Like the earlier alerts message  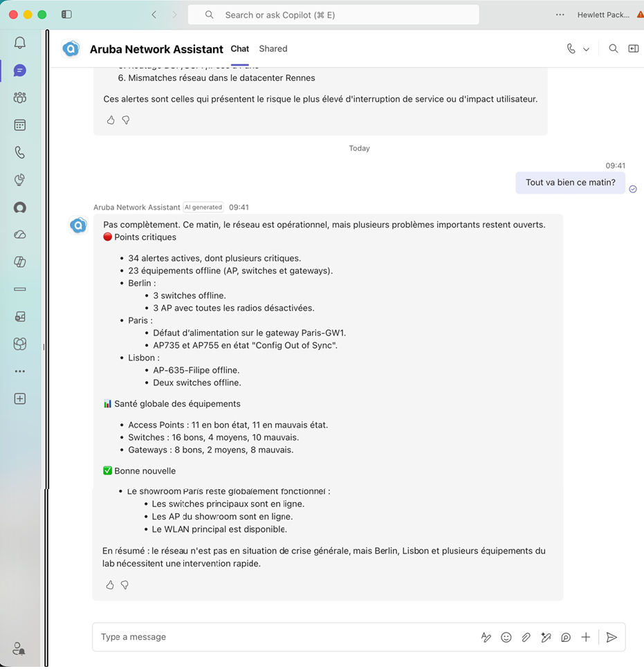[111, 120]
